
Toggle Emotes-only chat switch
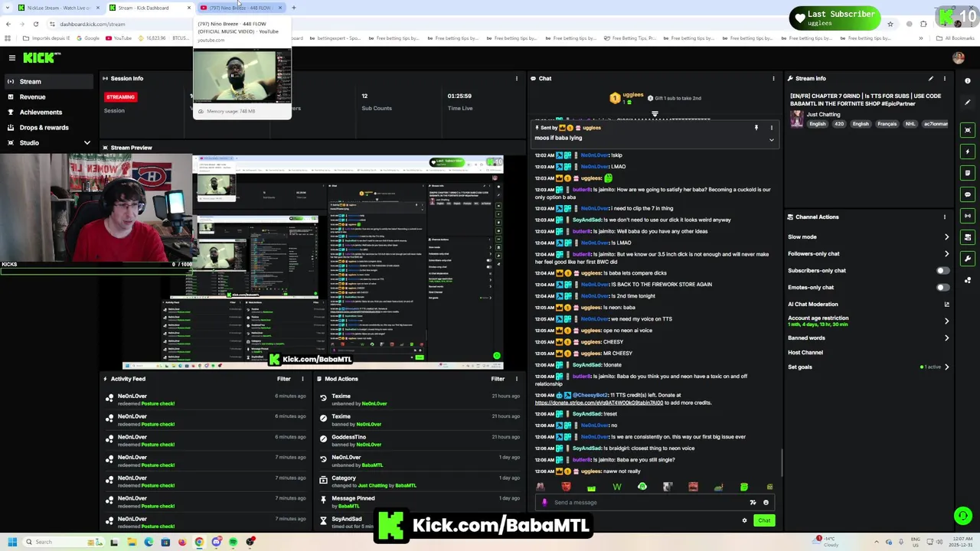[942, 287]
